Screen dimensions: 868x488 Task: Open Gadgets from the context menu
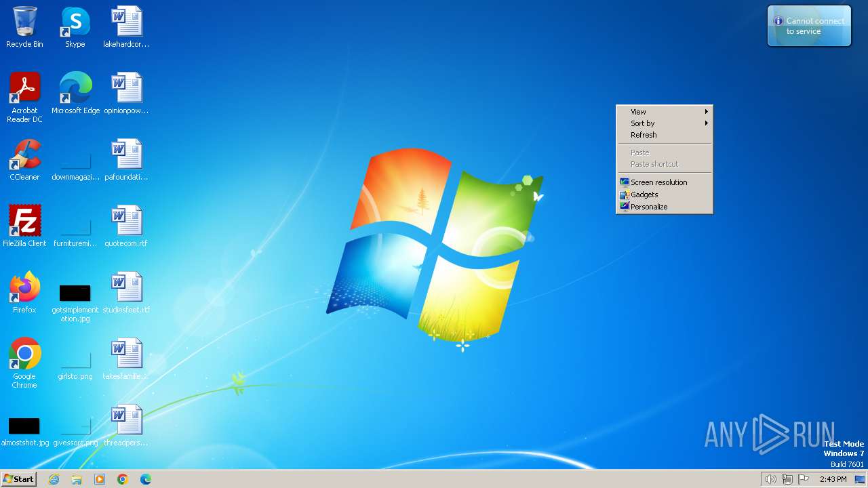coord(664,195)
